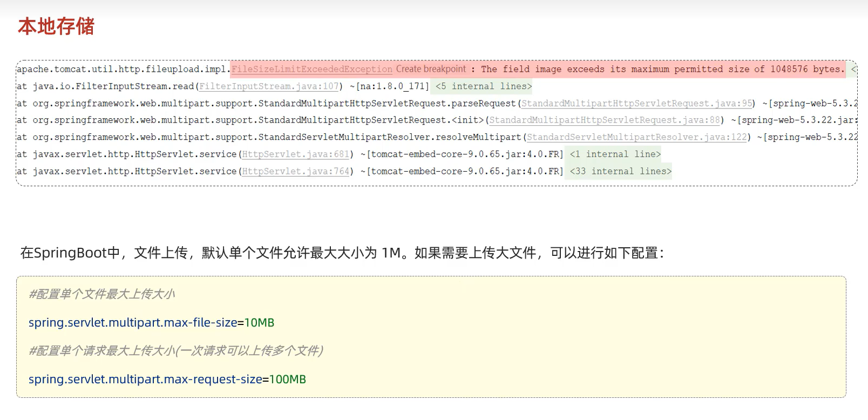
Task: Click the 100MB value
Action: [x=288, y=379]
